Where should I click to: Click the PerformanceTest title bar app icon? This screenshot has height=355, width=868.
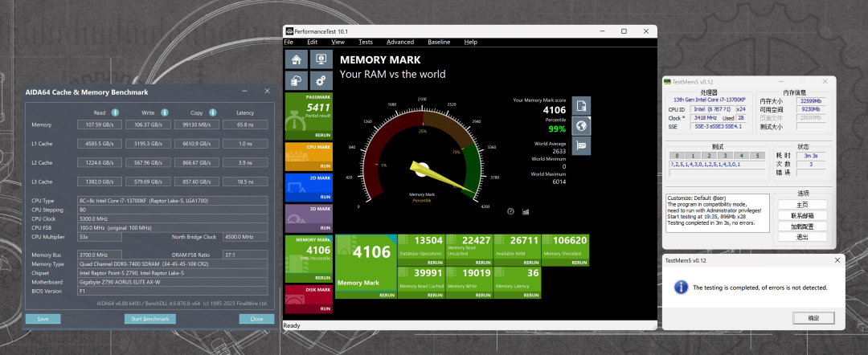[x=289, y=31]
